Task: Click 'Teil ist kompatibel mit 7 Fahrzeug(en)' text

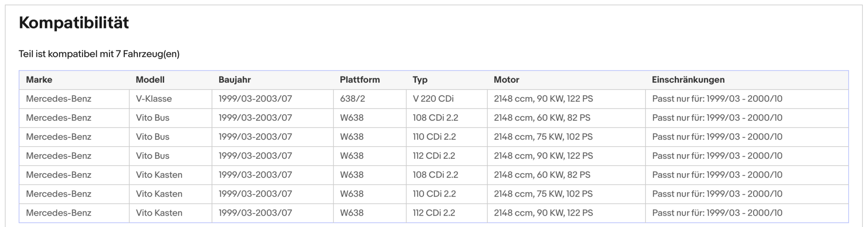Action: coord(99,54)
